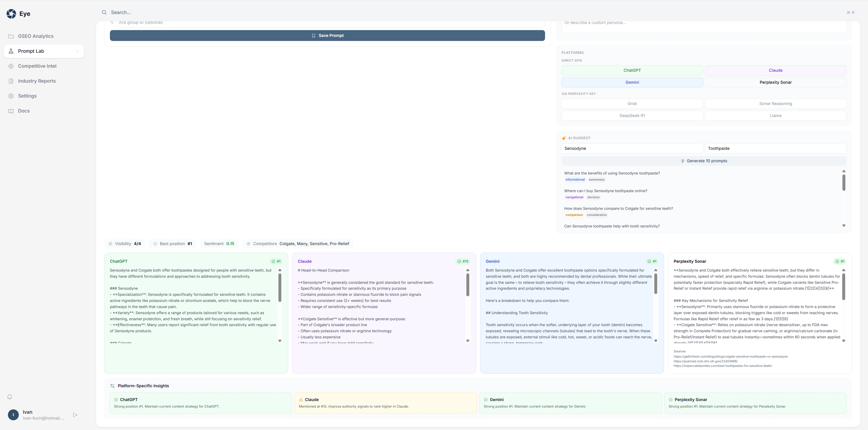The image size is (868, 430).
Task: Expand the Prompt Lab chevron
Action: coord(78,51)
